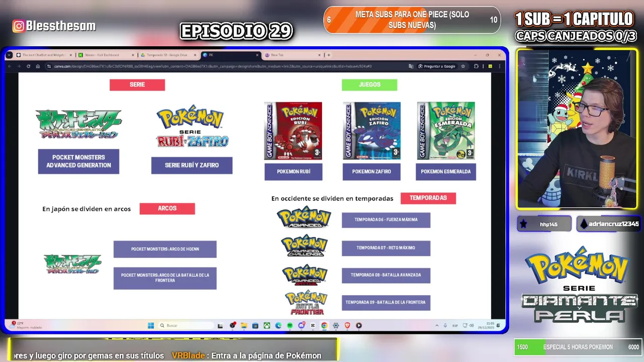Go back in the browser
Screen dimensions: 644x362
click(10, 66)
